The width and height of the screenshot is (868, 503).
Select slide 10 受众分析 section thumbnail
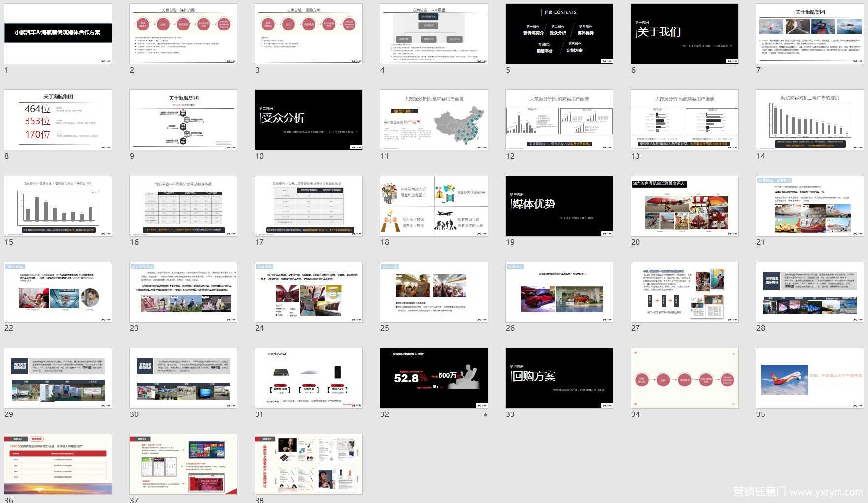[x=309, y=120]
